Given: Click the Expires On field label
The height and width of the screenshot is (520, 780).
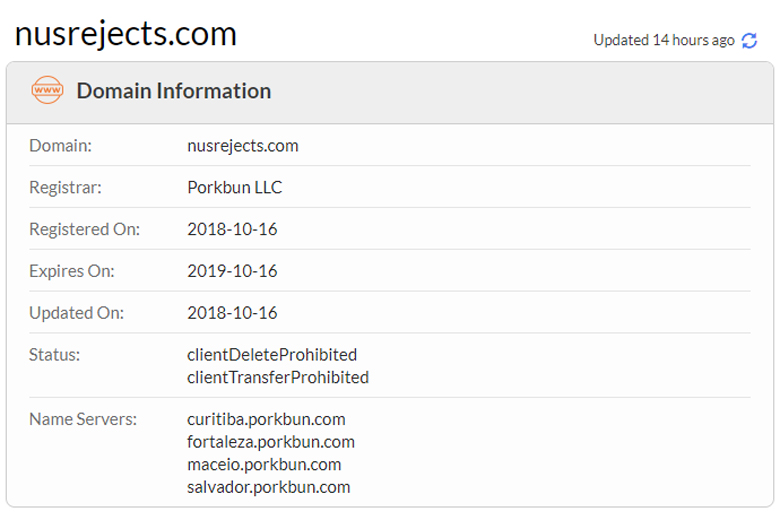Looking at the screenshot, I should click(x=72, y=271).
